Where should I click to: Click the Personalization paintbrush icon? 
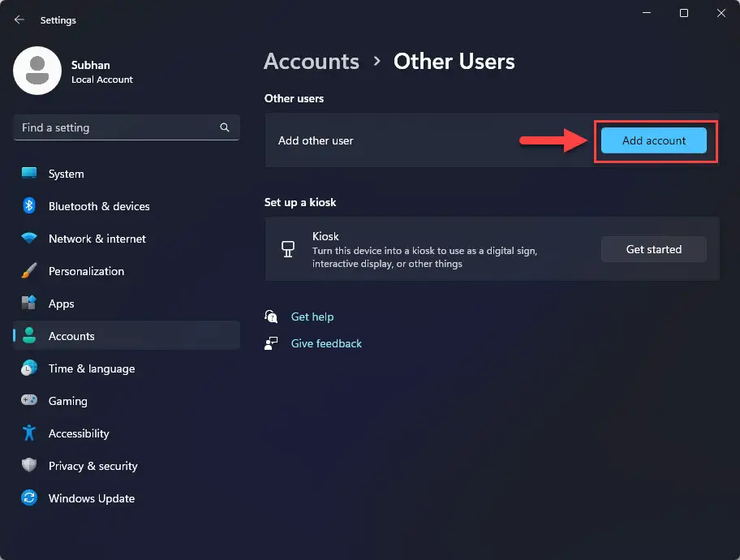click(x=29, y=270)
